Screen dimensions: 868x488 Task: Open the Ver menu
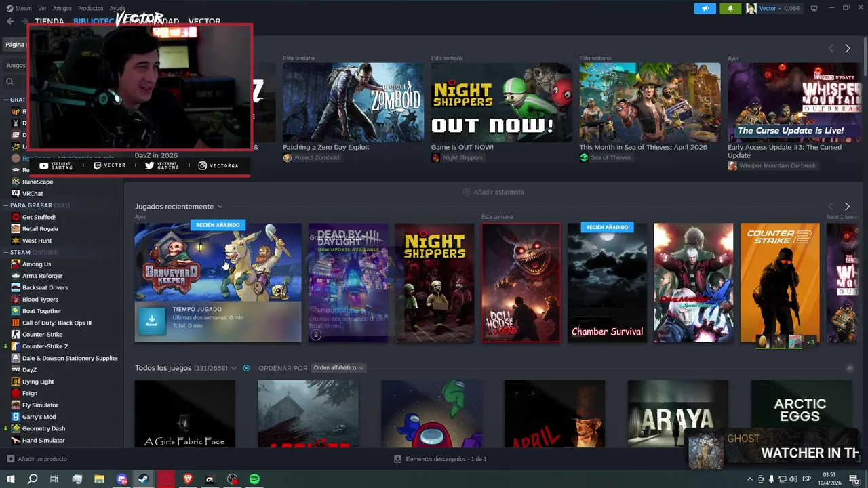coord(43,8)
